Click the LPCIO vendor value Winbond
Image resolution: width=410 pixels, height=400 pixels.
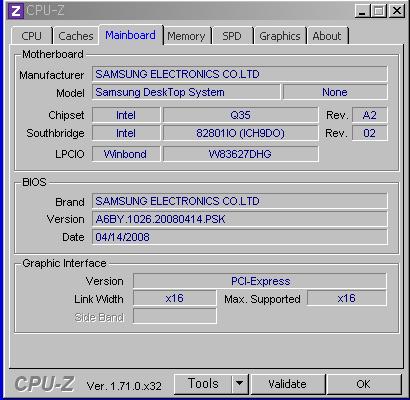tap(126, 154)
